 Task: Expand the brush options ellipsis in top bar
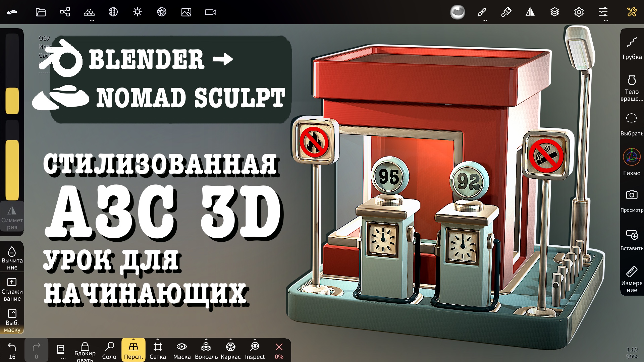pos(485,19)
